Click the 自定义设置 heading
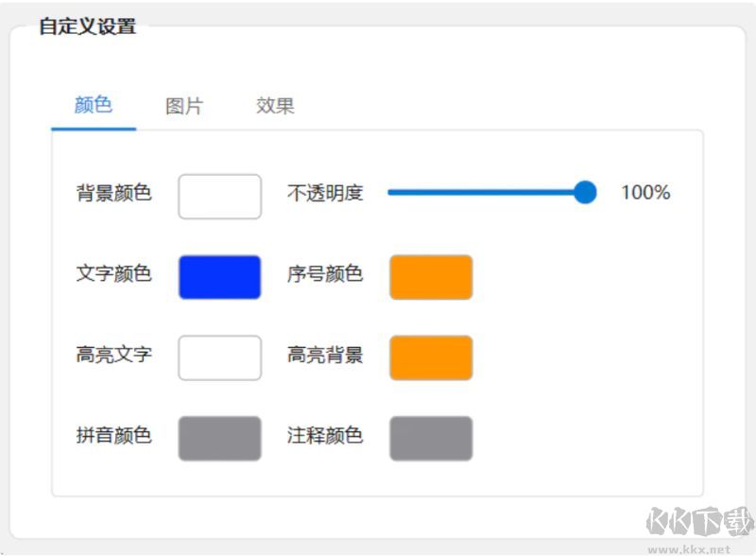The height and width of the screenshot is (556, 756). [x=88, y=26]
